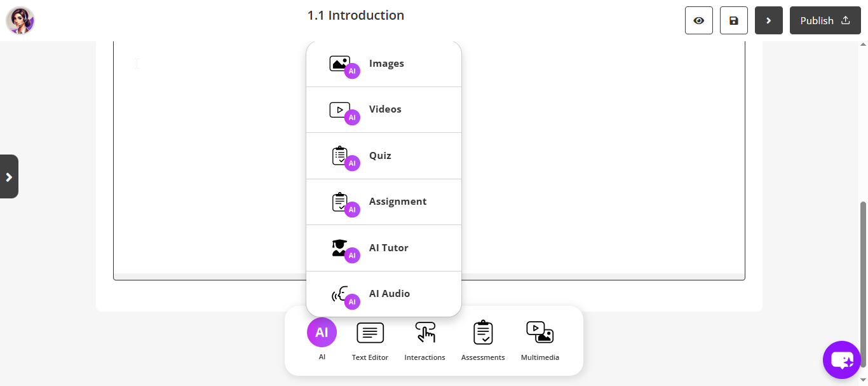Select Images from the AI menu
This screenshot has height=386, width=868.
point(384,63)
